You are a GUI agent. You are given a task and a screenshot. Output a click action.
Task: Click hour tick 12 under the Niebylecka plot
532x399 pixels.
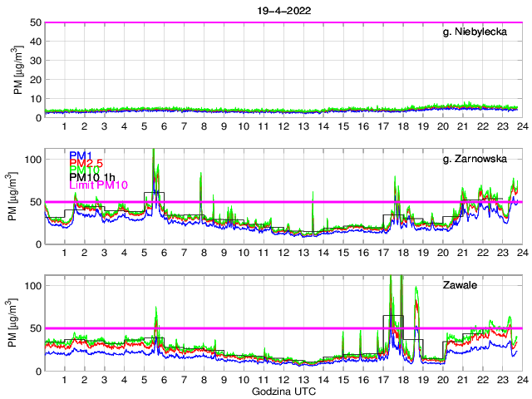pos(283,126)
